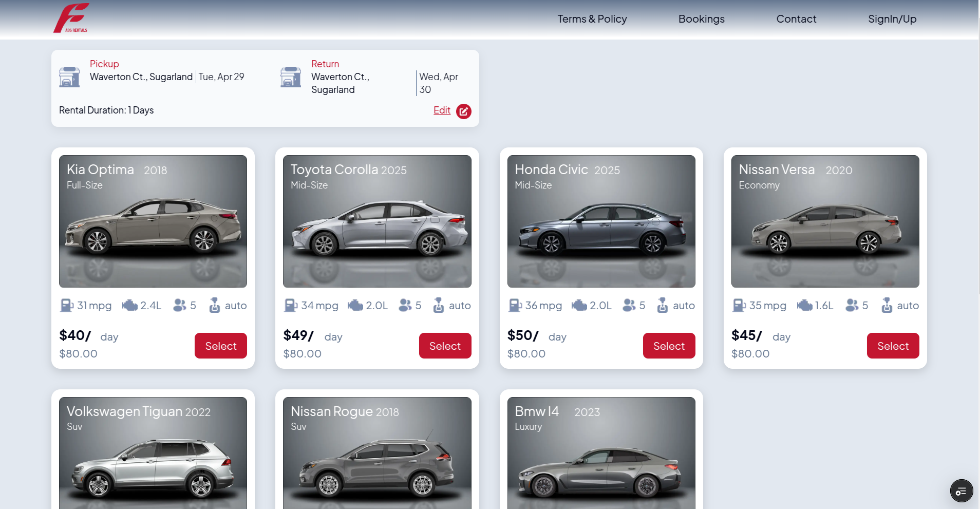Viewport: 980px width, 509px height.
Task: Click the Nissan Versa $45/ day price
Action: tap(761, 336)
